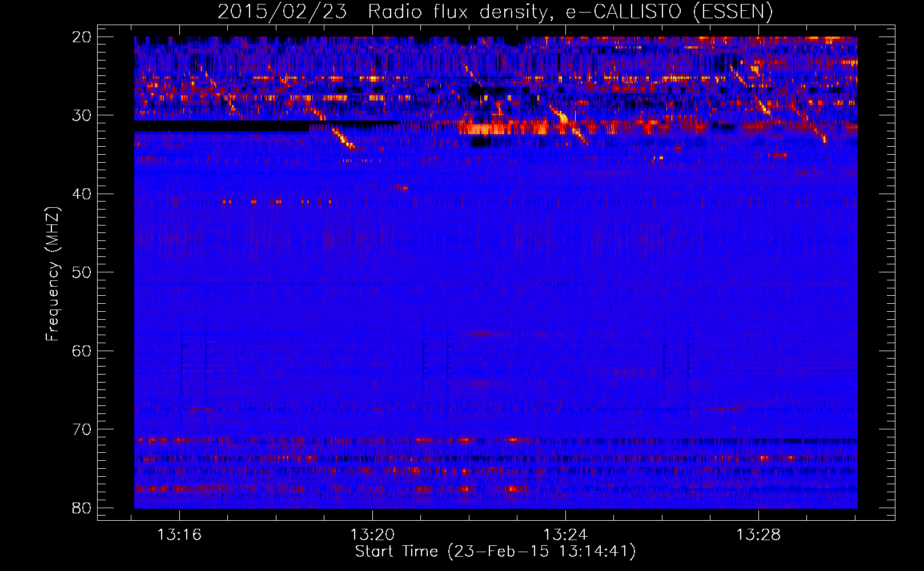924x571 pixels.
Task: Select the 80 frequency tick label
Action: [82, 508]
